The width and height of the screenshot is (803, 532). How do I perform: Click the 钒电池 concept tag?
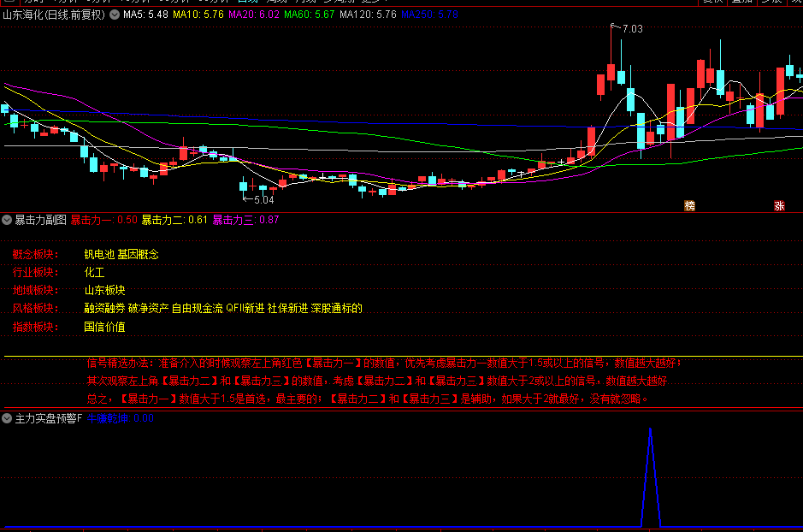click(99, 255)
